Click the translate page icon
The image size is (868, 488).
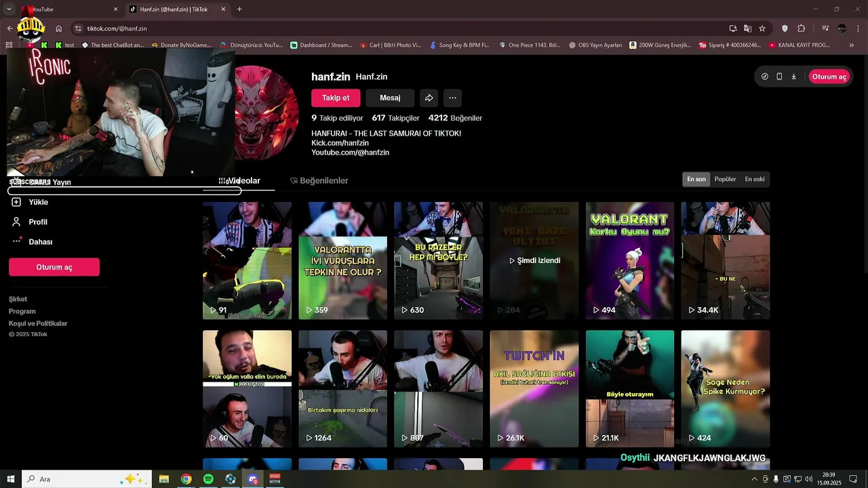(747, 28)
